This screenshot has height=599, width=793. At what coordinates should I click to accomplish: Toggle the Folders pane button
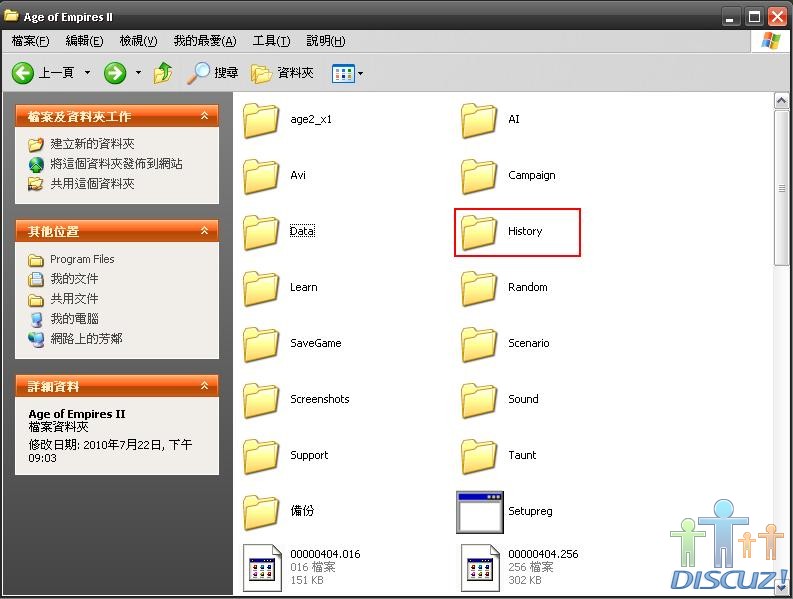(282, 73)
